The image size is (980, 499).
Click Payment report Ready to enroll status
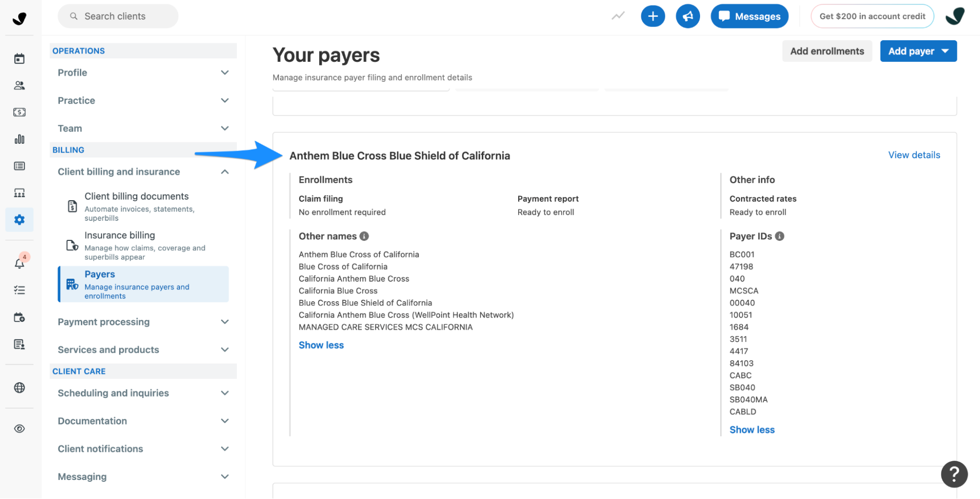pos(546,212)
